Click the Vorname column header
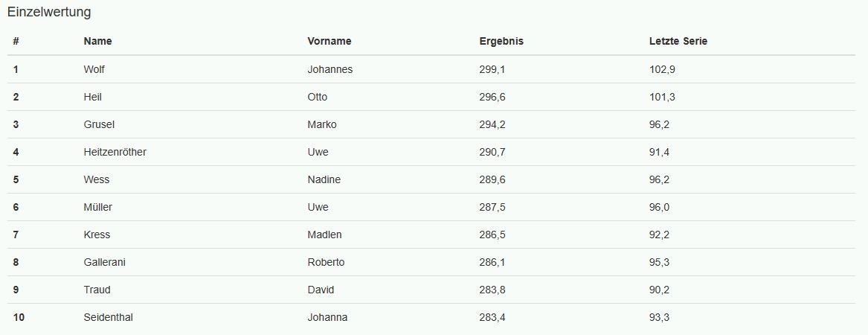 pos(329,41)
